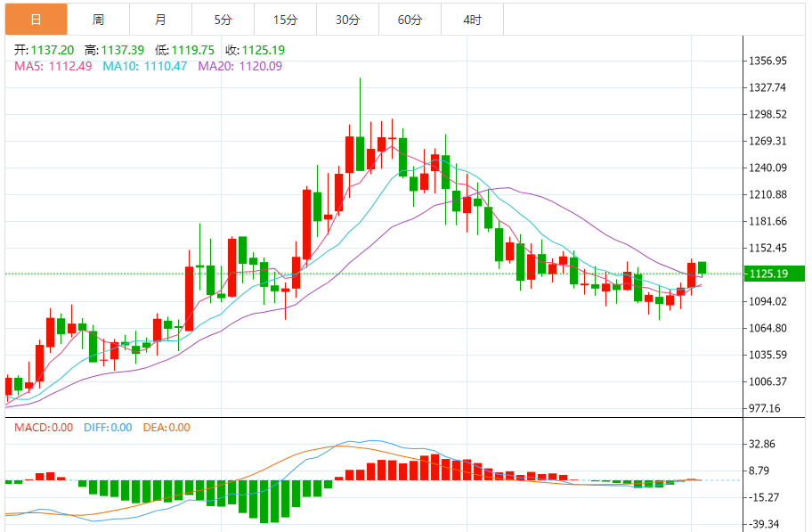
Task: Click the 开:1137.20 opening price text
Action: pyautogui.click(x=45, y=51)
